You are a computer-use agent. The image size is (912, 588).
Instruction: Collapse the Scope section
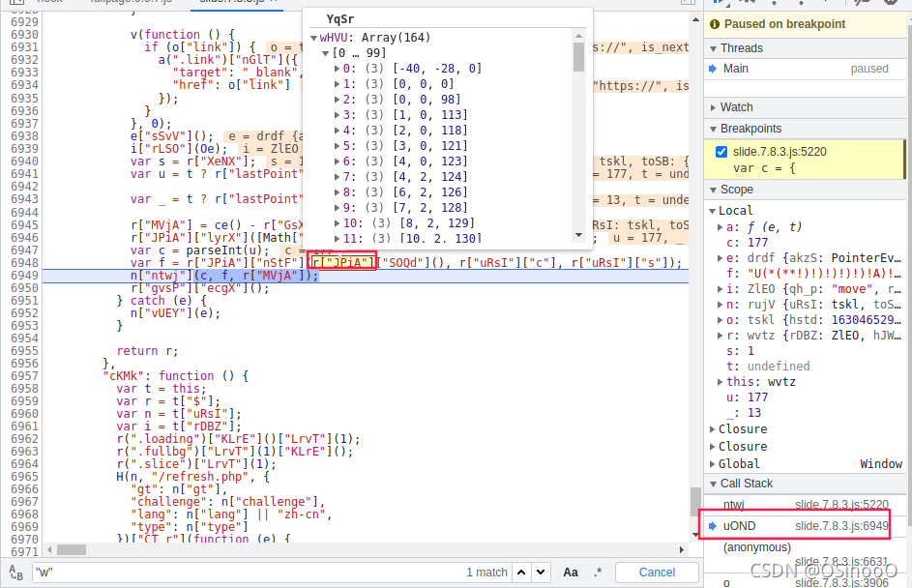[x=713, y=191]
